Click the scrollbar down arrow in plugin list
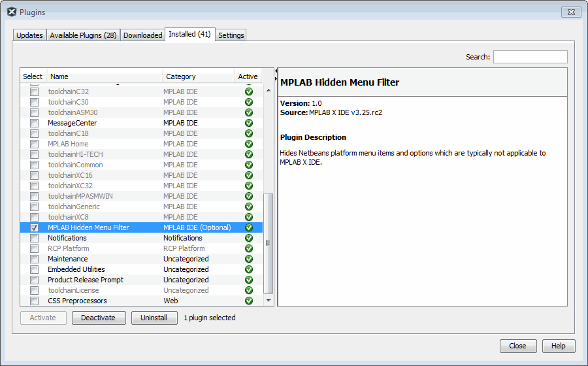Viewport: 588px width, 366px height. (x=268, y=300)
